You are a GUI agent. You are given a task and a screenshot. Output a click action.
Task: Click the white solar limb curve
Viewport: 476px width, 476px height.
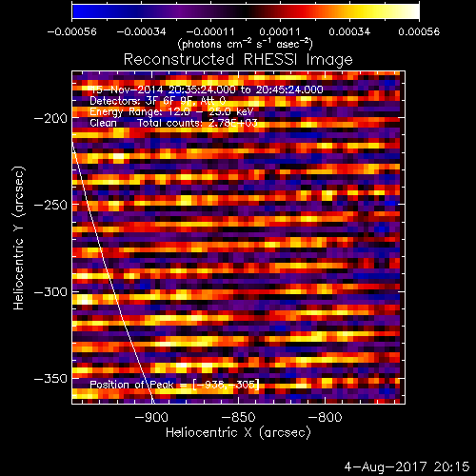tap(109, 273)
